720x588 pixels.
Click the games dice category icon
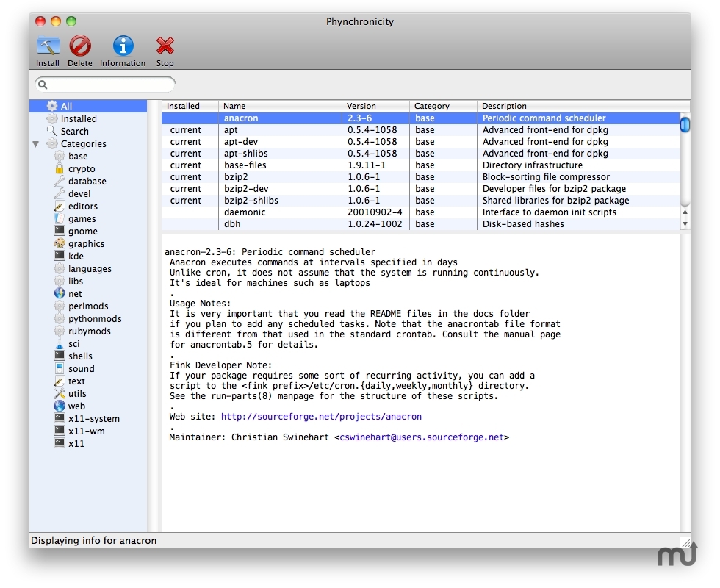tap(60, 218)
